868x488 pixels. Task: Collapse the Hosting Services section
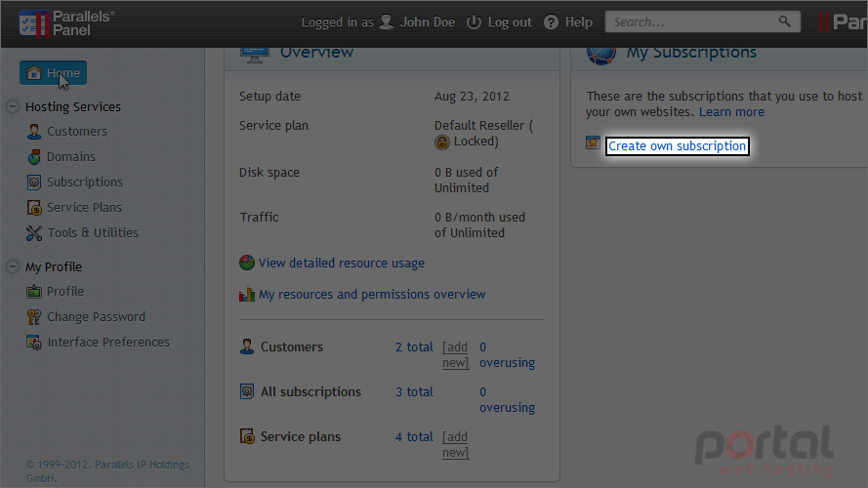[13, 106]
